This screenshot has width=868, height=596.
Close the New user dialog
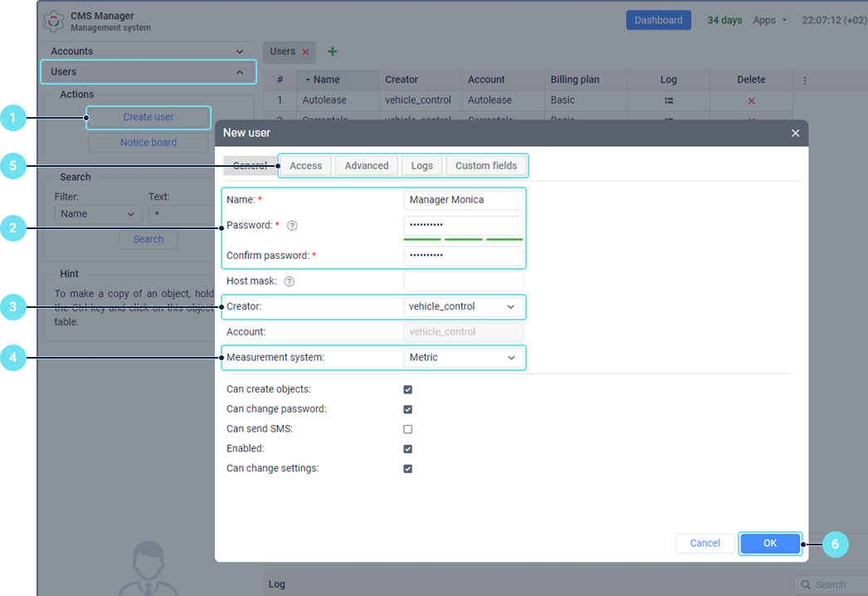pyautogui.click(x=795, y=133)
